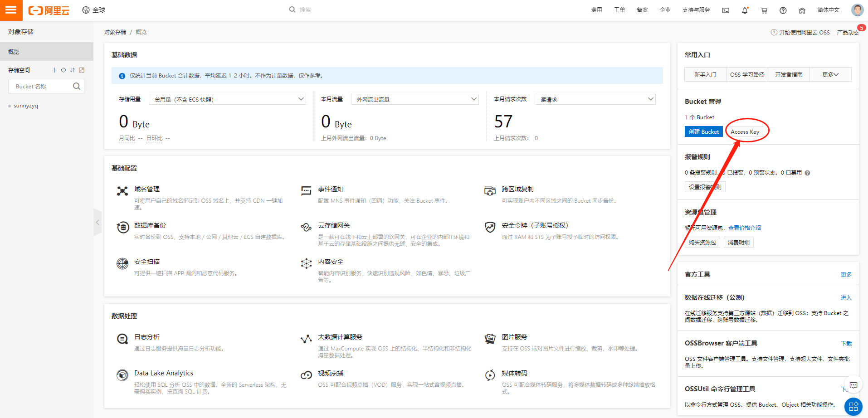
Task: Open the 查看价格介绍 link
Action: (x=745, y=228)
